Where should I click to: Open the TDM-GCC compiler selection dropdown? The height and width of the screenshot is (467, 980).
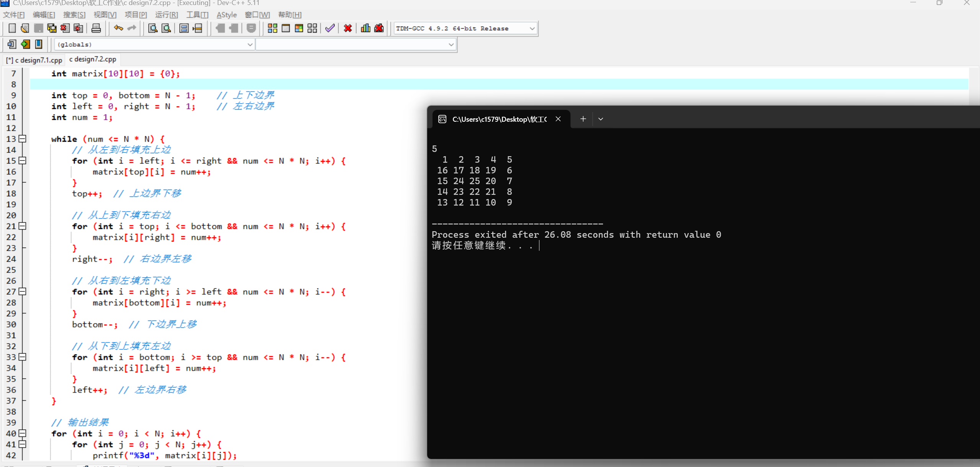tap(532, 29)
